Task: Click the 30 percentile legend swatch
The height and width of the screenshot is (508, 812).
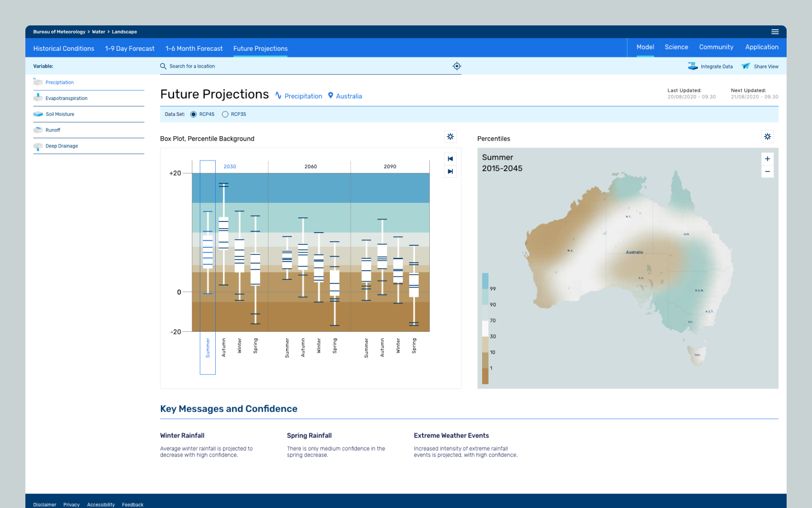Action: tap(485, 328)
